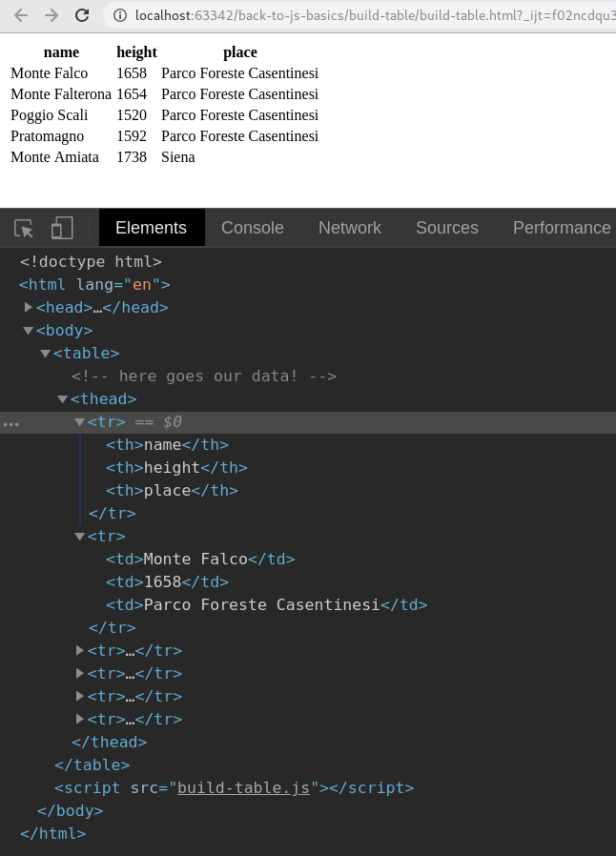The width and height of the screenshot is (616, 856).
Task: Open the Sources tab
Action: pos(447,228)
